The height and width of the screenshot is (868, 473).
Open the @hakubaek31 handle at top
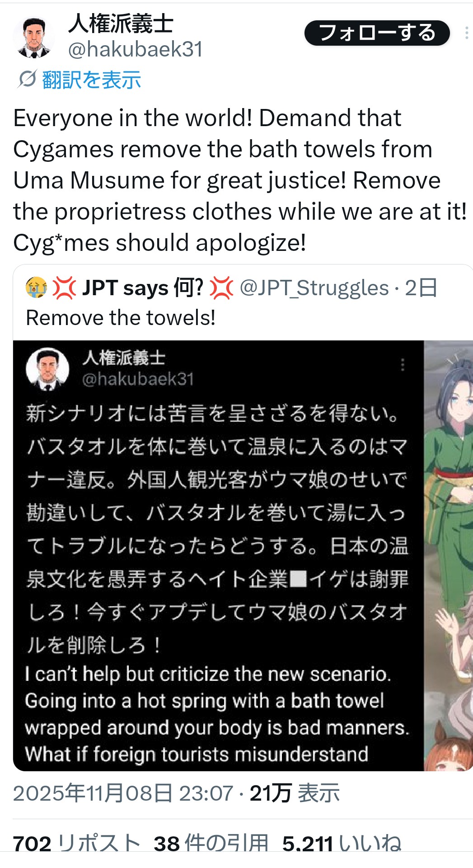pyautogui.click(x=136, y=49)
